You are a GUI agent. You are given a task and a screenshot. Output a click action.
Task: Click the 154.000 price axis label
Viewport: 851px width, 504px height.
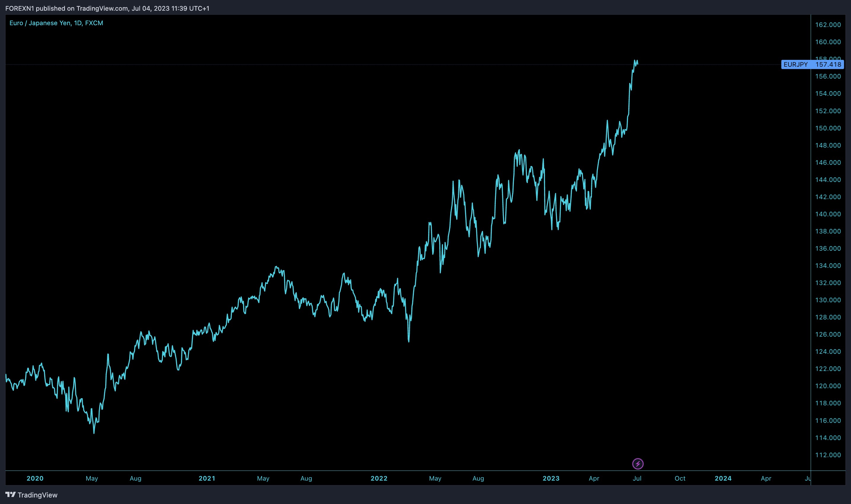(x=828, y=93)
